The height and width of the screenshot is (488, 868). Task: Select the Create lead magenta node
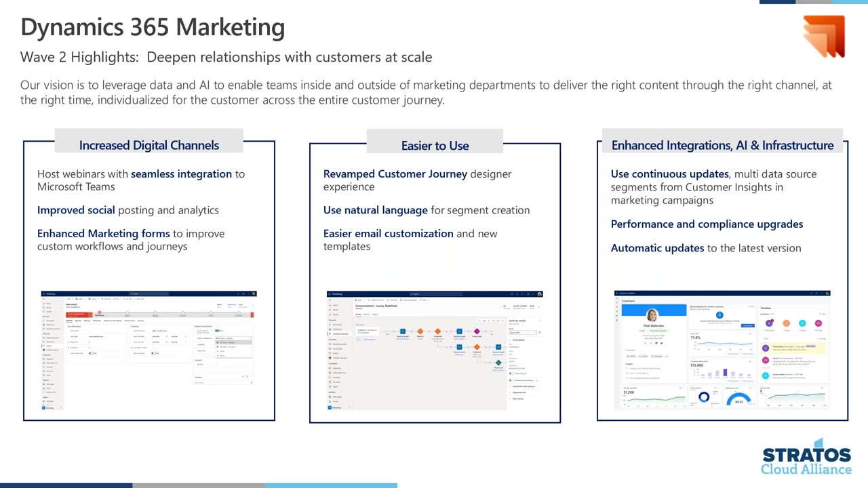pos(477,331)
